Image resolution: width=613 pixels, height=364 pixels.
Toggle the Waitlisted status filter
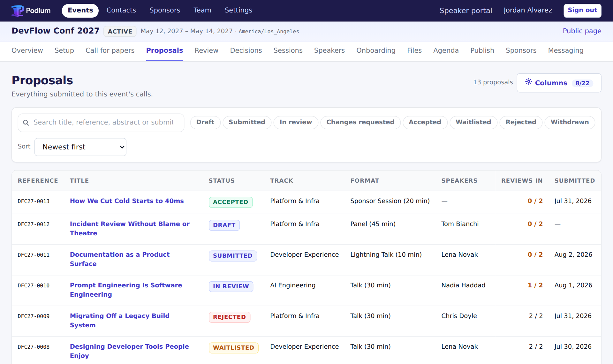473,122
